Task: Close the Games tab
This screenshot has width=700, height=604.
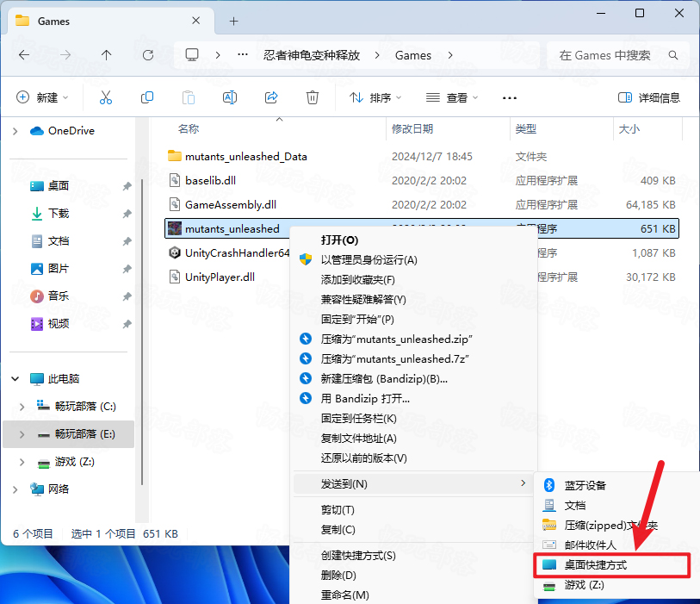Action: [x=196, y=21]
